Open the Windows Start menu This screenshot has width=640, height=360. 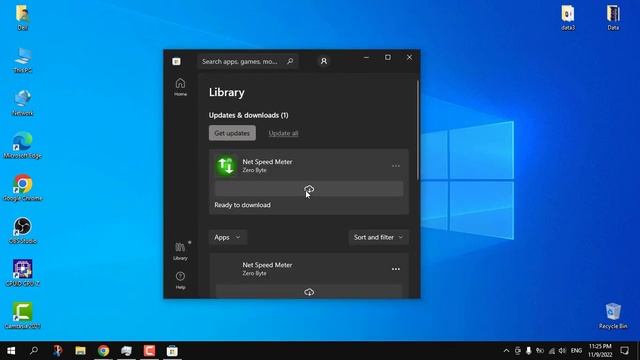pos(11,351)
